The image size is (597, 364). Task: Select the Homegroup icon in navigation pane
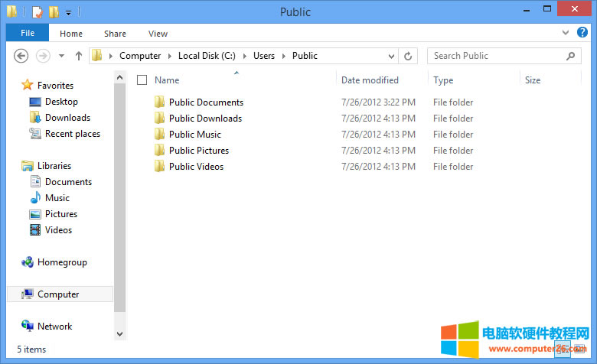click(28, 262)
